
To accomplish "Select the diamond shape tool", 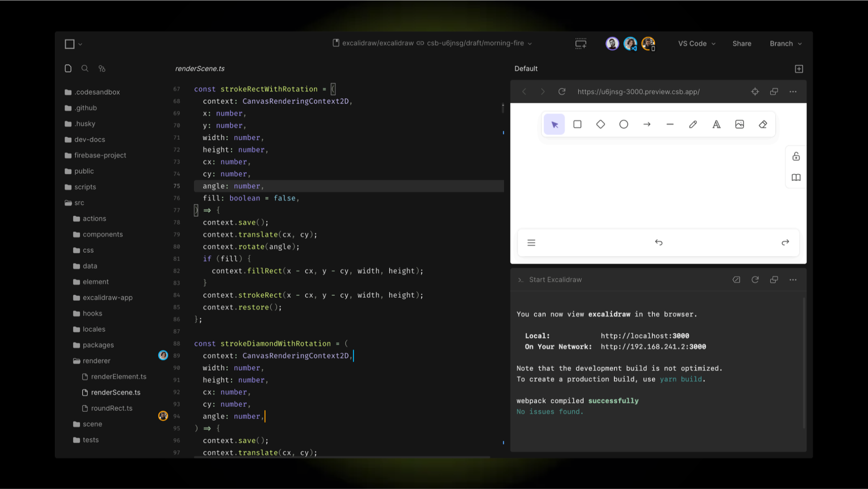I will click(x=600, y=124).
